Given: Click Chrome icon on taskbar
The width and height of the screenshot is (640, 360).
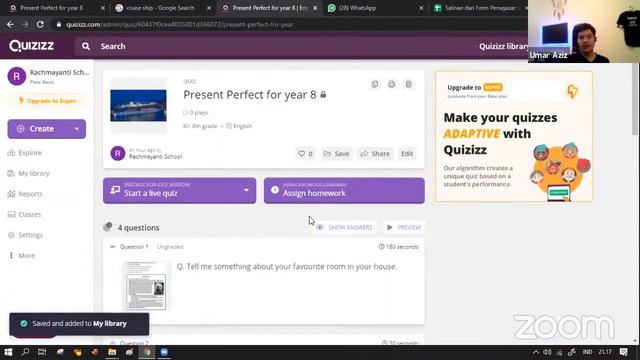Looking at the screenshot, I should click(x=147, y=352).
